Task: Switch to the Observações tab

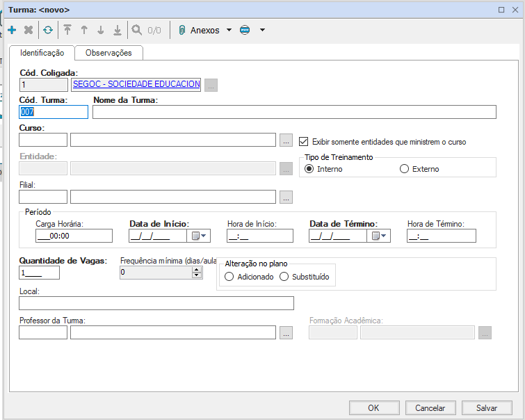Action: (108, 53)
